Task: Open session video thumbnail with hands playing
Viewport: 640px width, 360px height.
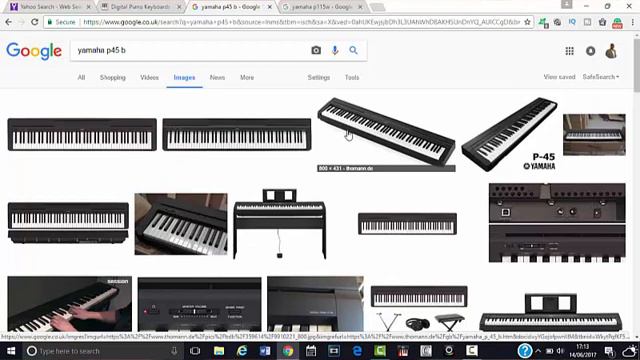Action: (69, 304)
